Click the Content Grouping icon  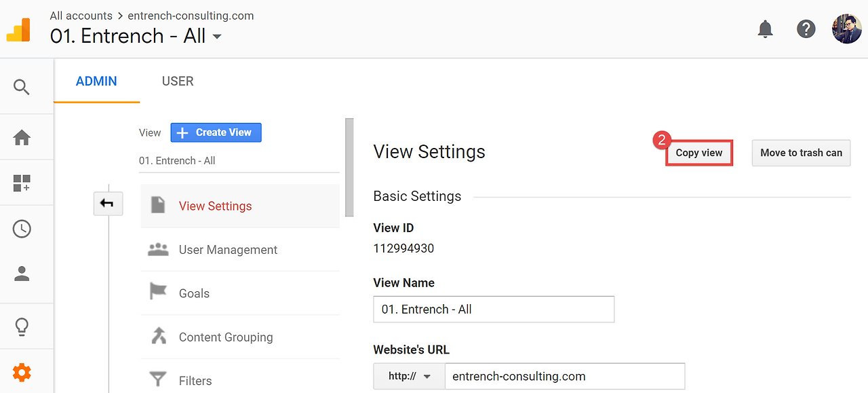[158, 336]
